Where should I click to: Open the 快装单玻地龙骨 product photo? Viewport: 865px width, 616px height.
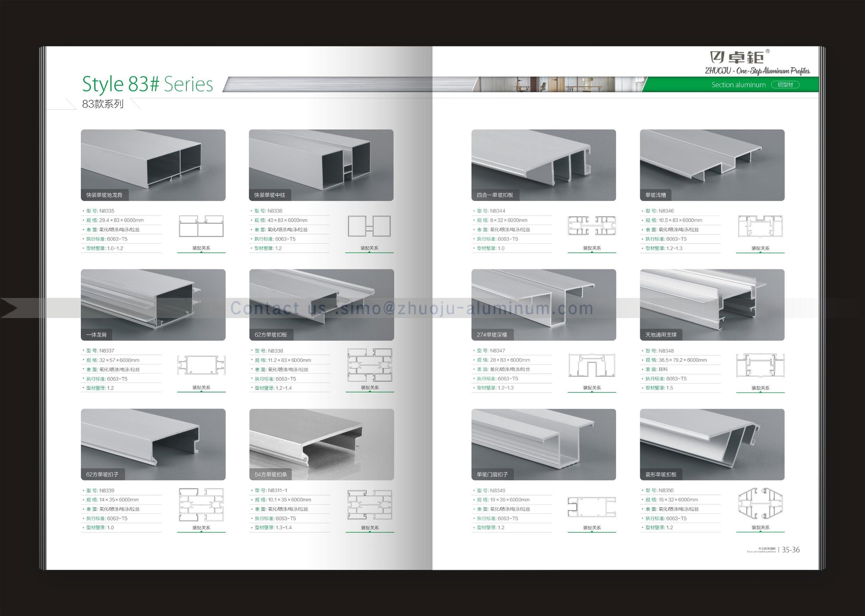point(153,164)
